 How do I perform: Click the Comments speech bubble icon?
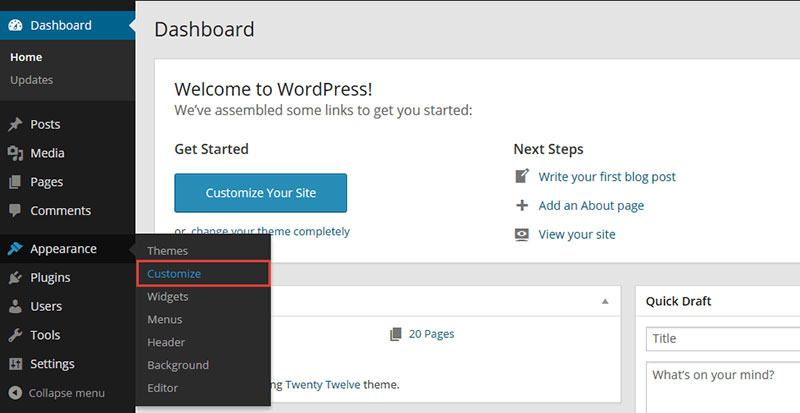pos(15,210)
